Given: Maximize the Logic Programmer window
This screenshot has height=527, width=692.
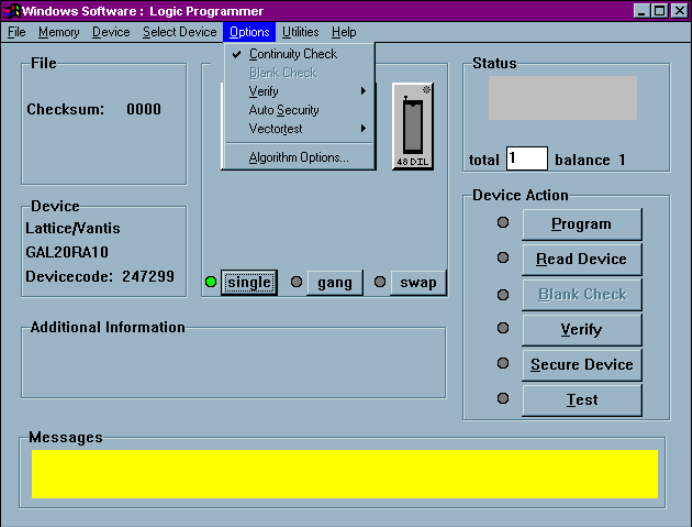Looking at the screenshot, I should 660,11.
